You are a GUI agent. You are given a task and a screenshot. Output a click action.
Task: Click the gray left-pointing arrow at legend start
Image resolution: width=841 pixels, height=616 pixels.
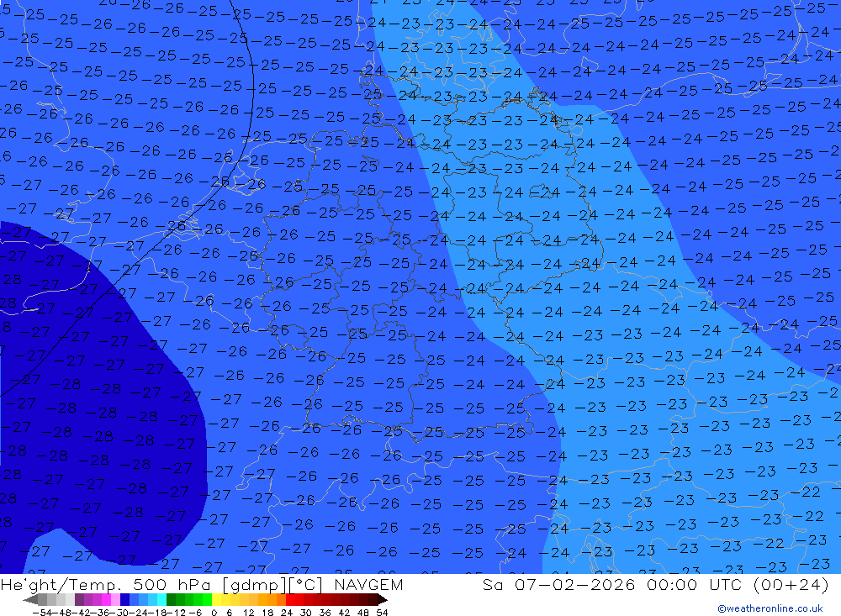tap(30, 599)
